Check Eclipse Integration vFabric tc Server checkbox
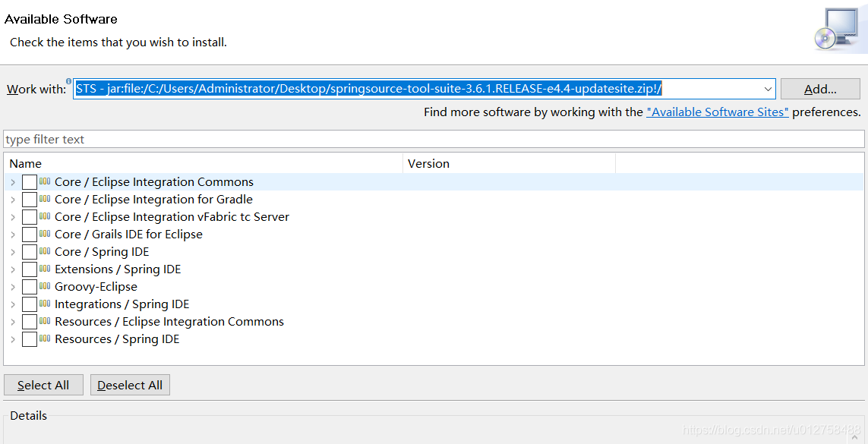 30,217
